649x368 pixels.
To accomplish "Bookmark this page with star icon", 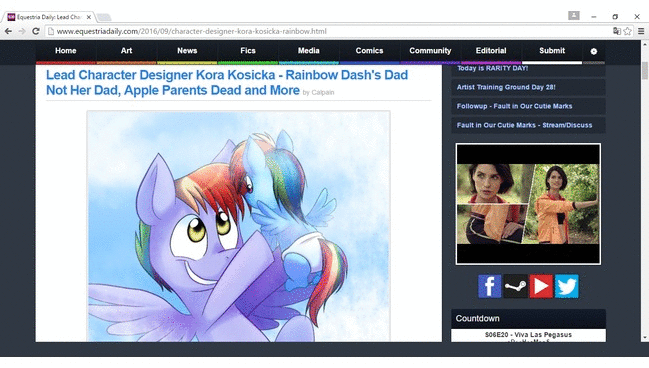I will [x=627, y=31].
